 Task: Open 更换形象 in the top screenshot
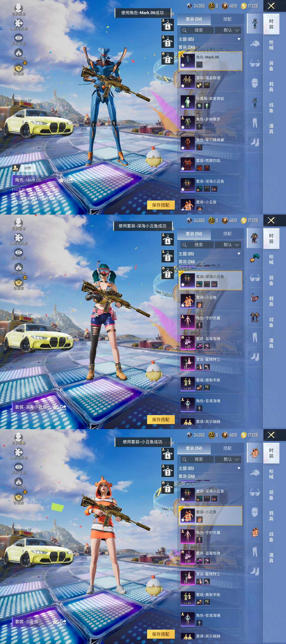[x=19, y=10]
